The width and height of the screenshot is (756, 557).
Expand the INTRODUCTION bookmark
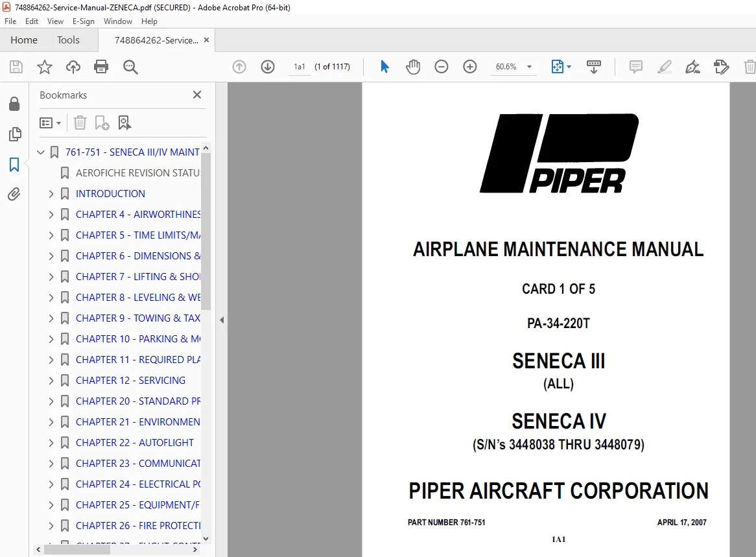click(51, 194)
